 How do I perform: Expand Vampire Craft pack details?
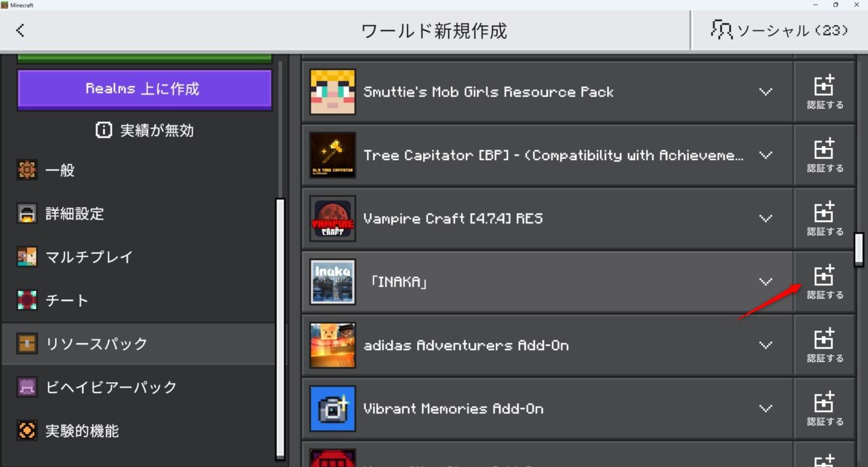(x=766, y=219)
